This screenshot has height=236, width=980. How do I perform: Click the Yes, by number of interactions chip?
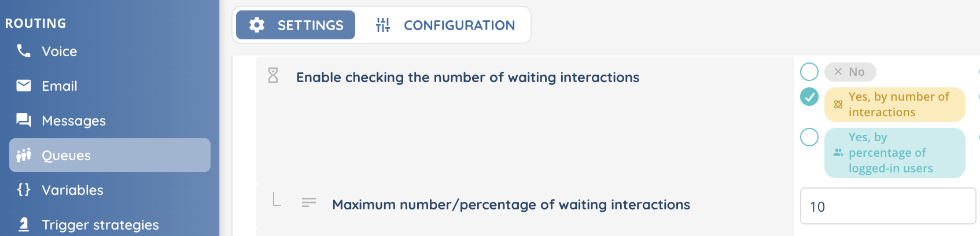[894, 105]
